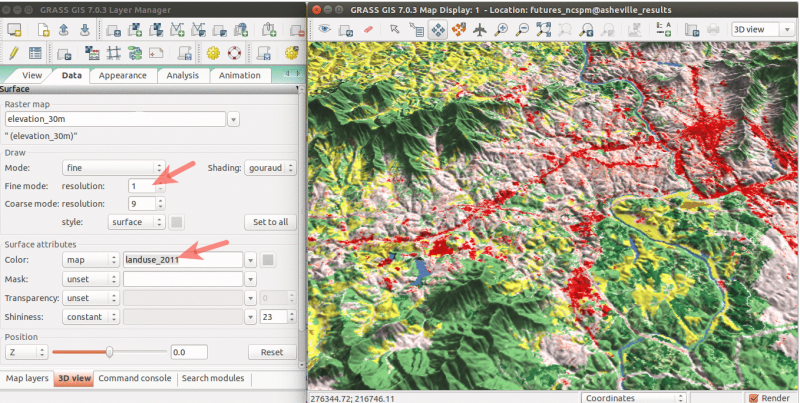Open the lifebuoy Help icon
800x403 pixels.
[235, 53]
